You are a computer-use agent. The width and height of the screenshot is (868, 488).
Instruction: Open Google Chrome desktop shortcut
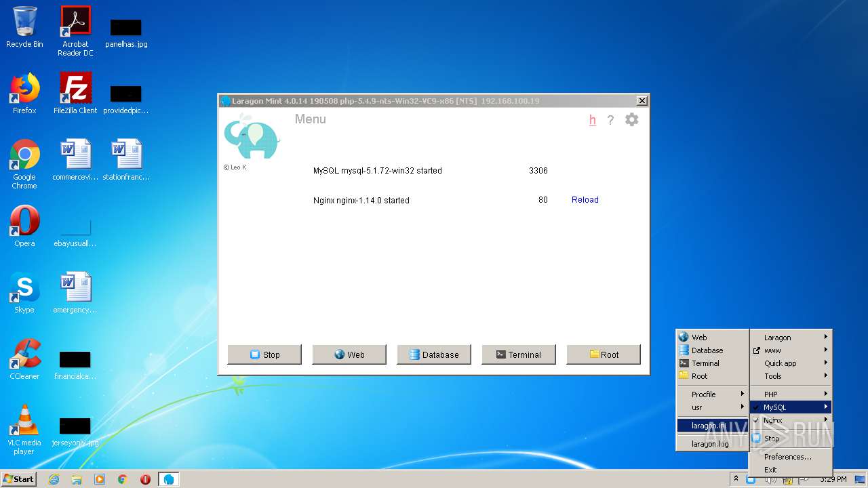click(x=24, y=164)
